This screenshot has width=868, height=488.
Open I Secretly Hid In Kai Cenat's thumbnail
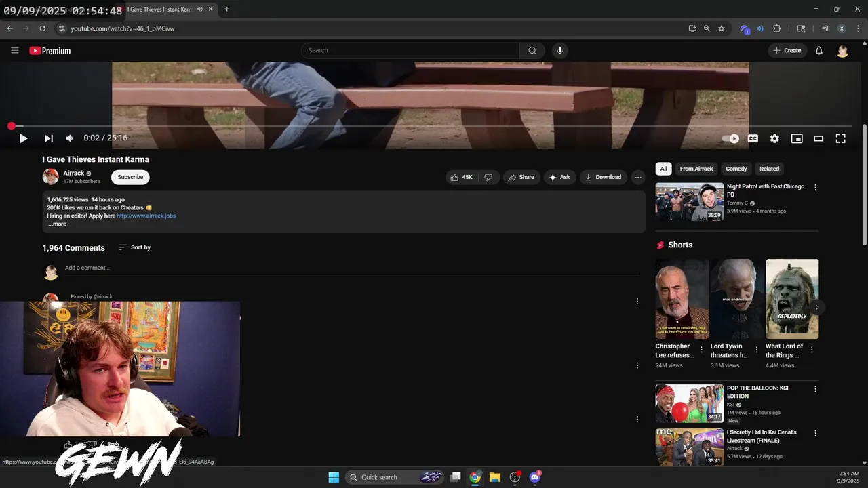[689, 447]
